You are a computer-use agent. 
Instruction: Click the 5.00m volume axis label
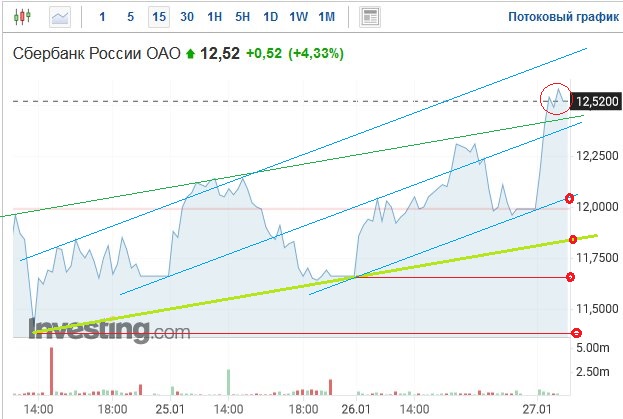[592, 348]
